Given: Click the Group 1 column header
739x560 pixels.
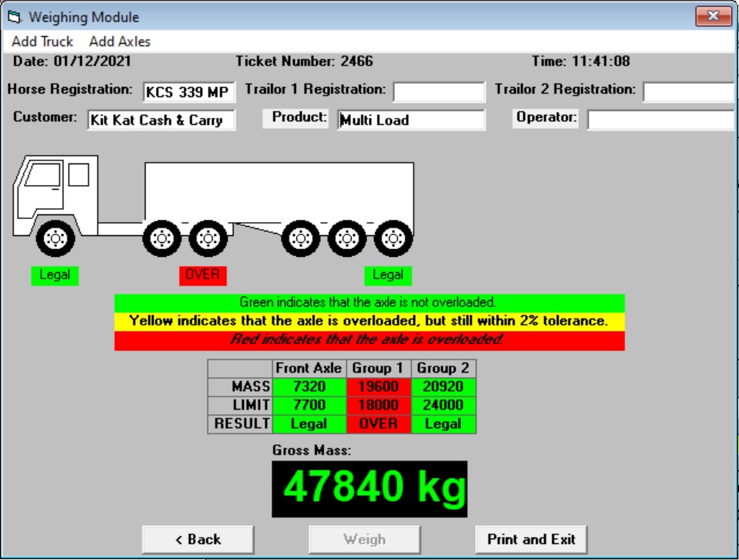Looking at the screenshot, I should [x=379, y=368].
